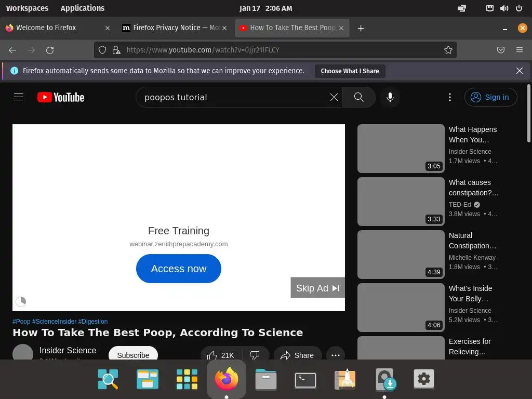Open the 3:05 What Happens When You thumbnail
Viewport: 532px width, 399px height.
pos(401,149)
